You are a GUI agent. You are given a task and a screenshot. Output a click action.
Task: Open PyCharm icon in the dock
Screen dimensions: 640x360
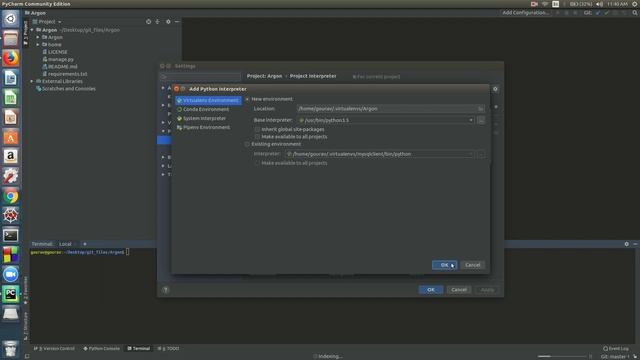coord(11,294)
